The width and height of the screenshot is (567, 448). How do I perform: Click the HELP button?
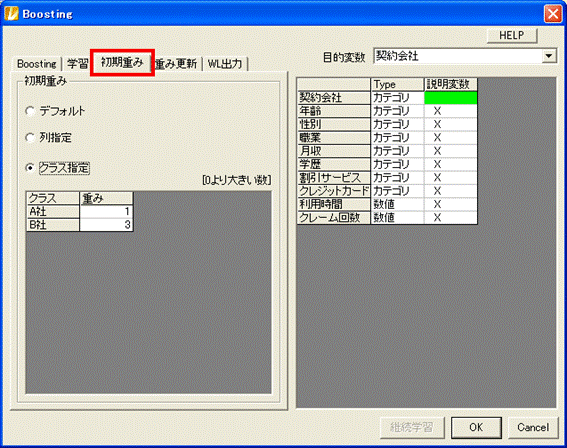coord(512,35)
